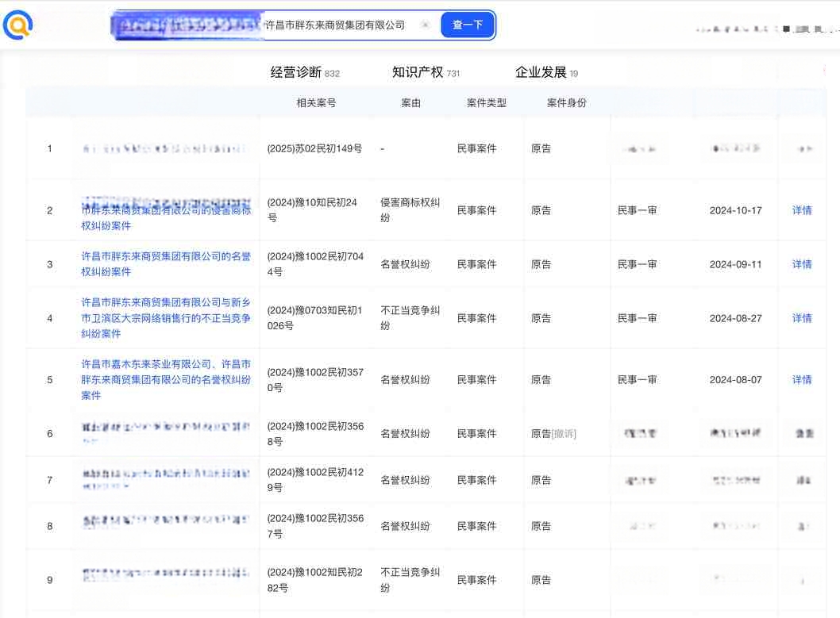Select case number (2024)豫1002知民初282号
Image resolution: width=840 pixels, height=618 pixels.
click(314, 579)
